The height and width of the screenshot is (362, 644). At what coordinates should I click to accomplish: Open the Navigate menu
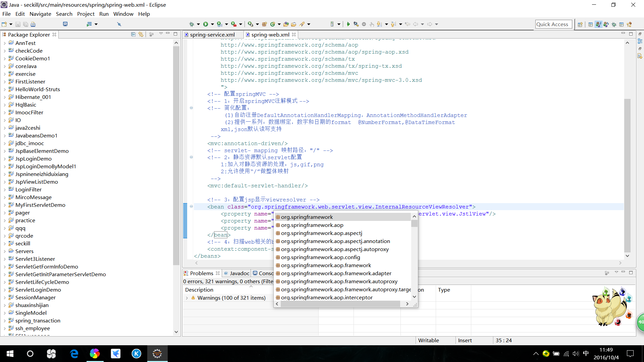click(x=40, y=14)
